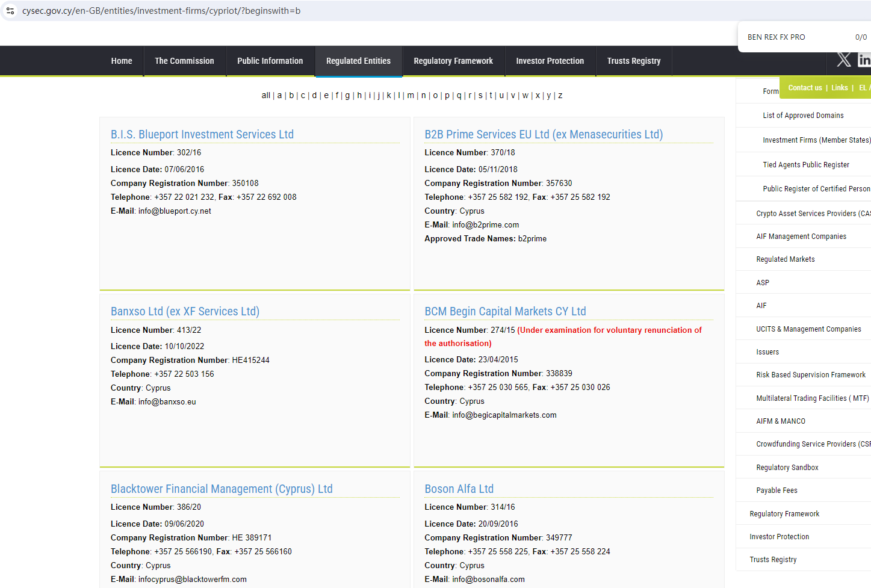Go to The Commission menu
Image resolution: width=871 pixels, height=588 pixels.
[184, 61]
